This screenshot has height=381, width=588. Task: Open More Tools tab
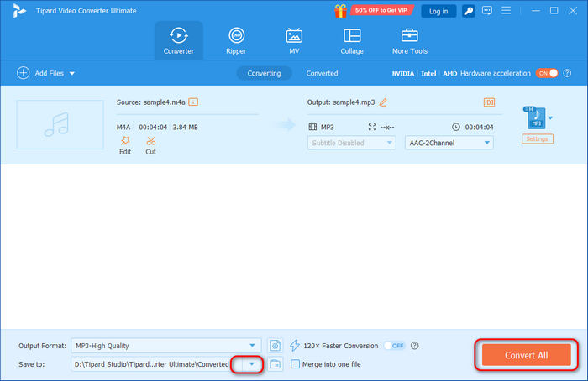[410, 40]
